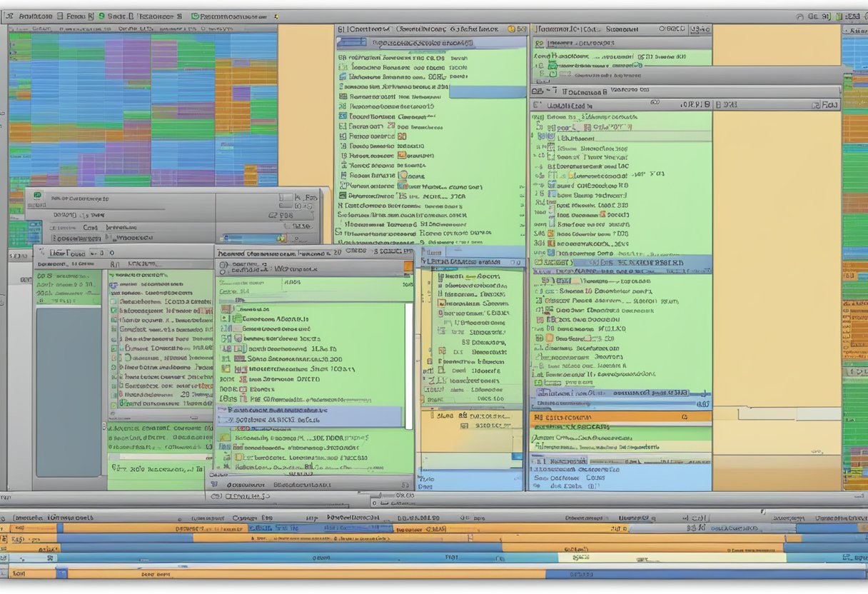Click the vertical scrollbar of the lower-center list
The width and height of the screenshot is (868, 594).
(x=409, y=364)
